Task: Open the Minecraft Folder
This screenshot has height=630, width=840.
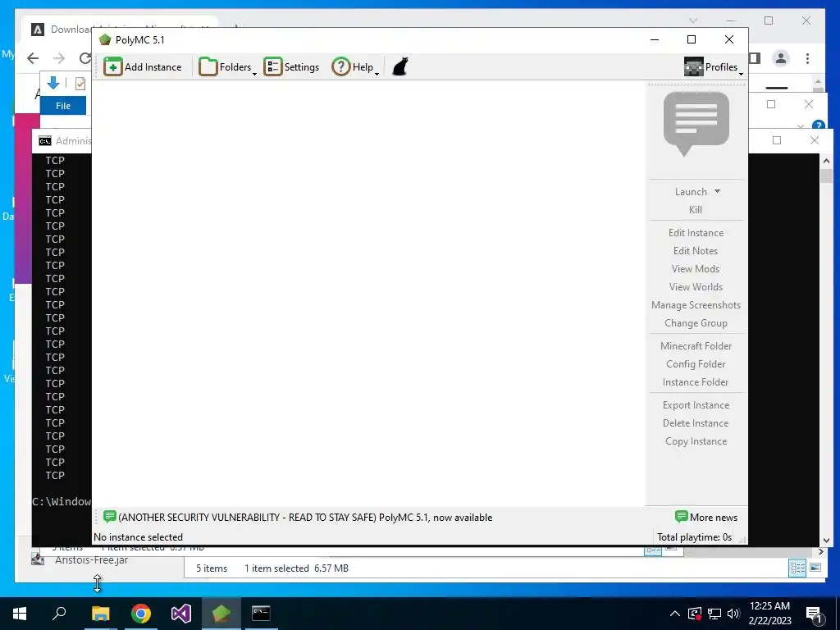Action: tap(696, 346)
